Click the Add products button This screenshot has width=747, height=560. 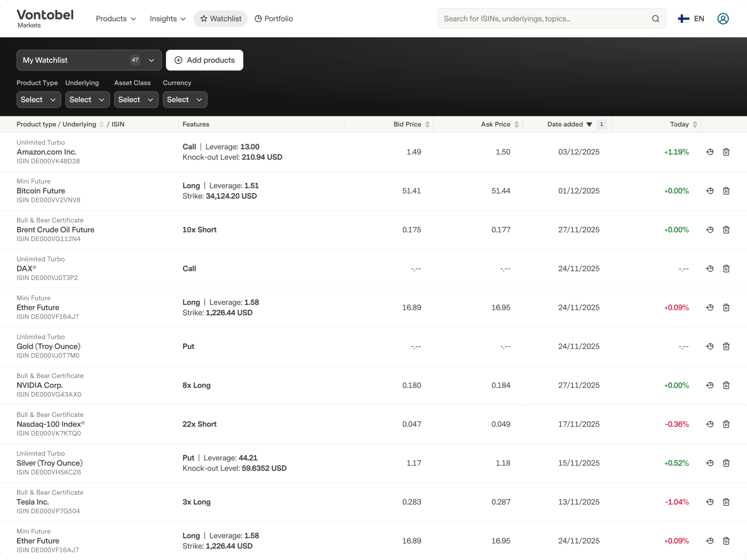click(204, 60)
